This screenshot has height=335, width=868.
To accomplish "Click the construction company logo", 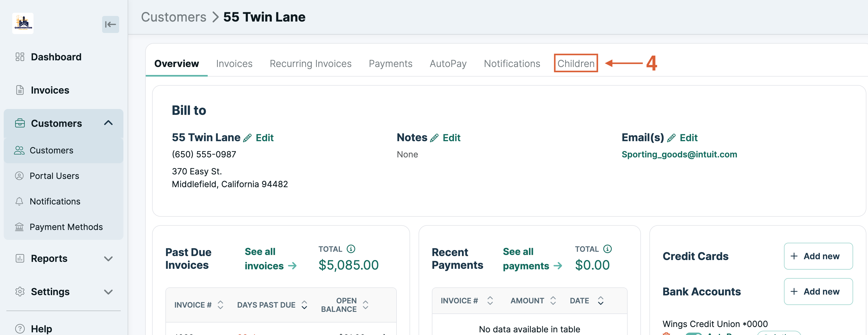I will click(x=23, y=23).
